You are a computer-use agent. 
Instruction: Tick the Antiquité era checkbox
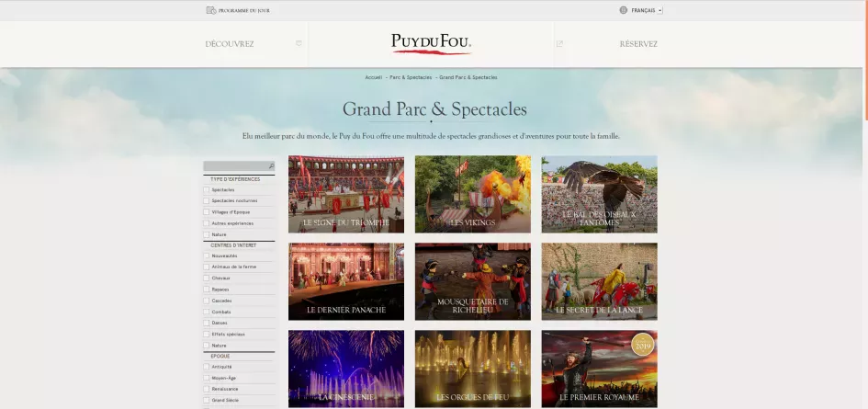click(x=207, y=367)
